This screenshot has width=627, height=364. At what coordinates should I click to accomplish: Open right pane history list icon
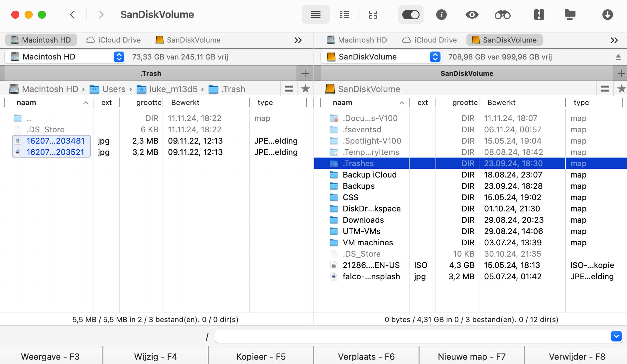pos(605,89)
